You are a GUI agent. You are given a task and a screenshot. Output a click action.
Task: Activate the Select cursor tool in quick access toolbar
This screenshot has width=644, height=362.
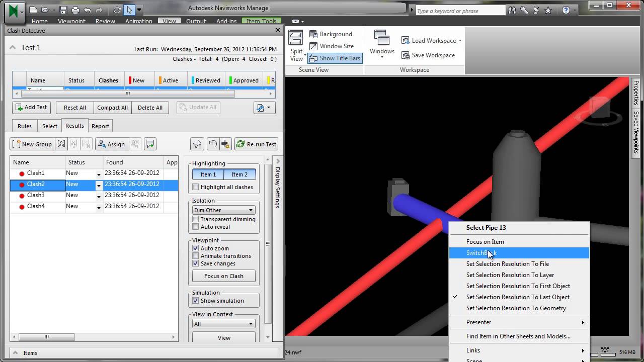[x=129, y=10]
